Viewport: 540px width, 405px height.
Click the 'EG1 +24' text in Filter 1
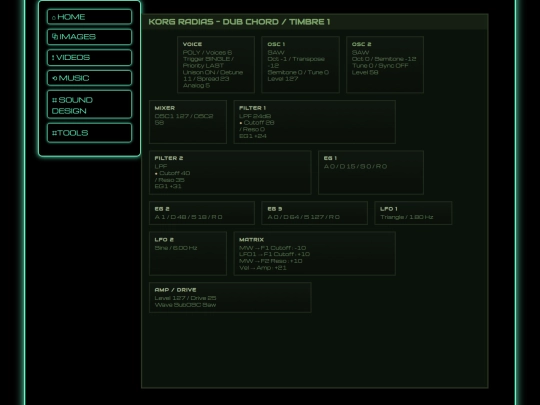click(253, 136)
